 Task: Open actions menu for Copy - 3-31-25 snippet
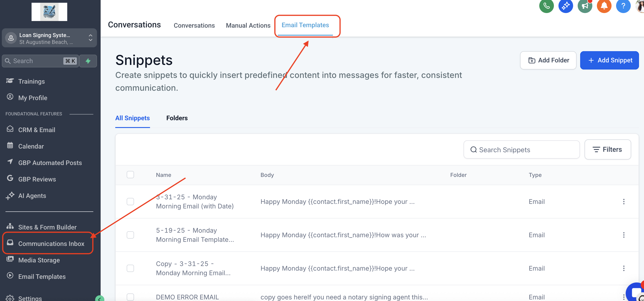tap(624, 268)
